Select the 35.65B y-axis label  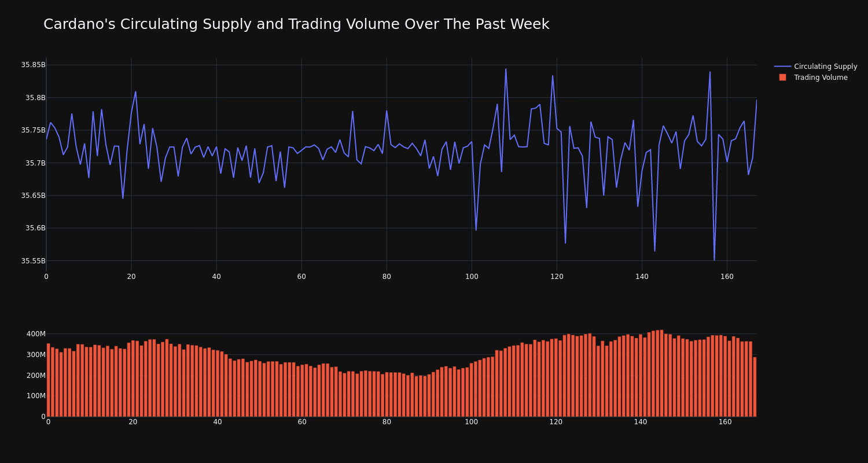pos(33,196)
